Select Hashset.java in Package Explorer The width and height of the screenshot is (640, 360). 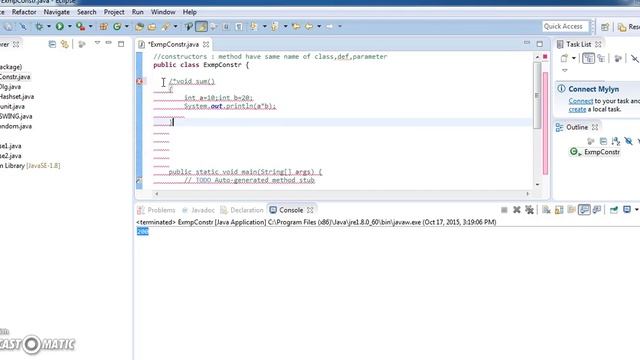point(17,97)
